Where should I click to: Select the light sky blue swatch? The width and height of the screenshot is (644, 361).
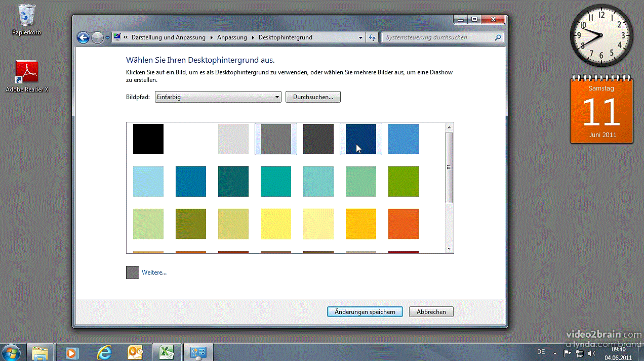point(148,182)
